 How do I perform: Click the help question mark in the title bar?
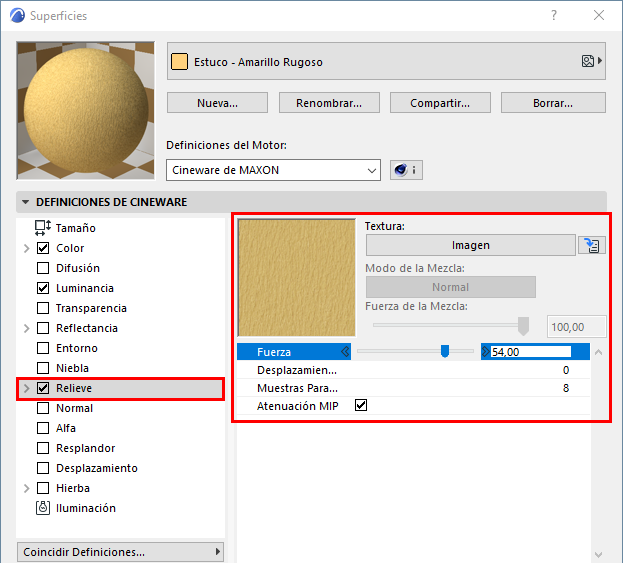pos(554,15)
